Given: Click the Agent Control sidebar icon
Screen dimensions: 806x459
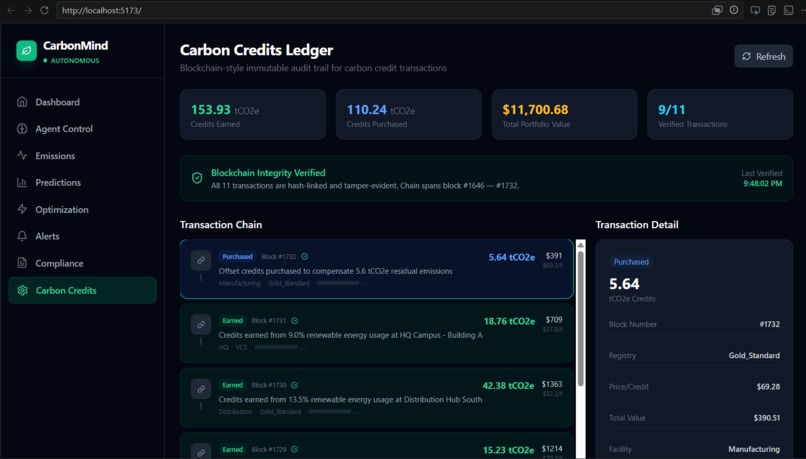Looking at the screenshot, I should pyautogui.click(x=22, y=128).
